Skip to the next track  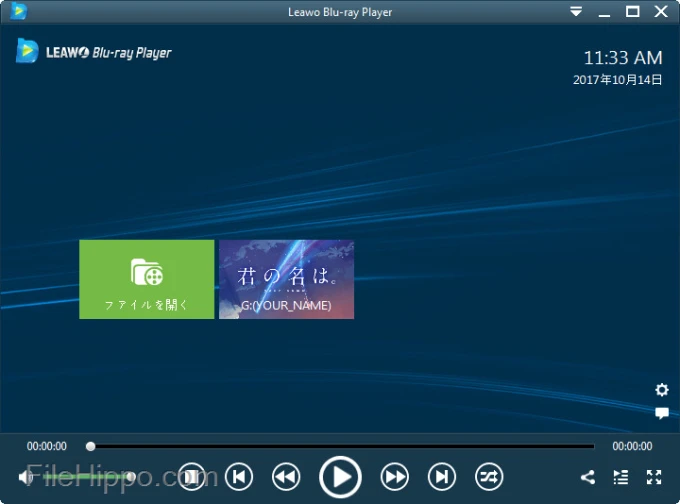pyautogui.click(x=441, y=477)
